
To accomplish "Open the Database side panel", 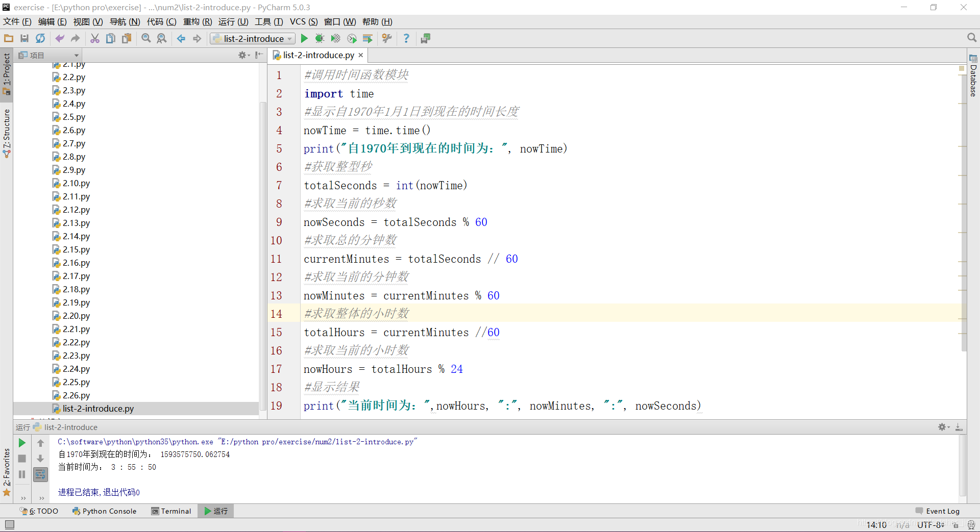I will tap(973, 75).
